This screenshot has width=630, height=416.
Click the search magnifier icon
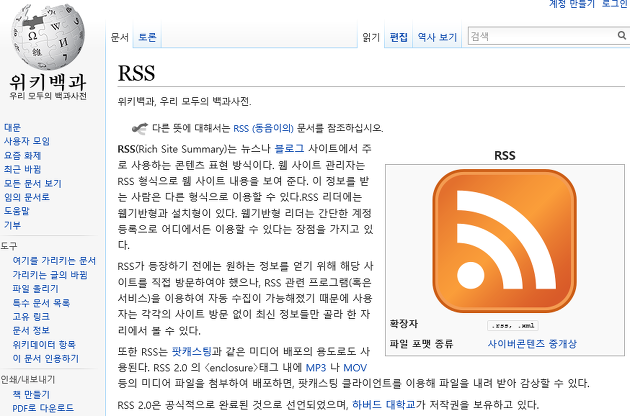622,36
